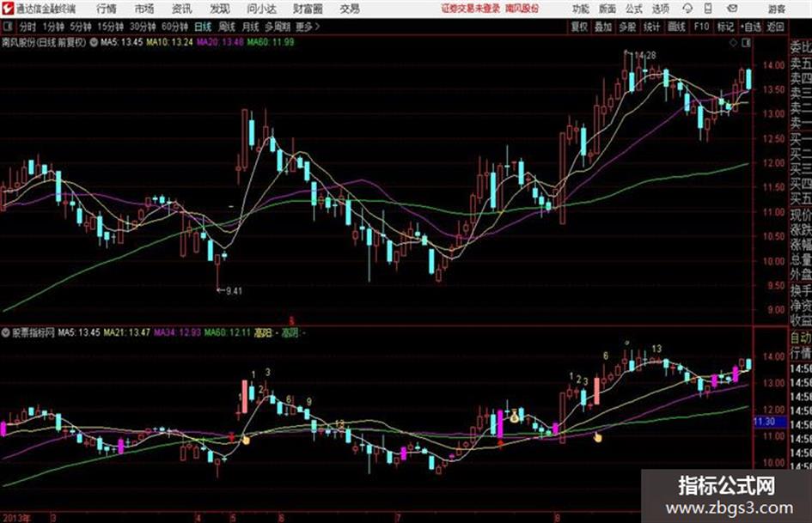Click the 14.28 high price label
Viewport: 812px width, 523px height.
click(644, 55)
